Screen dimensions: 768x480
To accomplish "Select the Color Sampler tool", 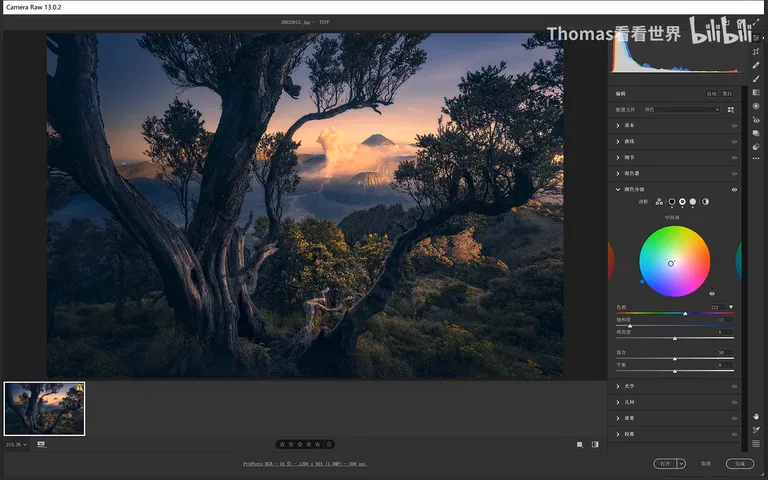I will pyautogui.click(x=756, y=430).
